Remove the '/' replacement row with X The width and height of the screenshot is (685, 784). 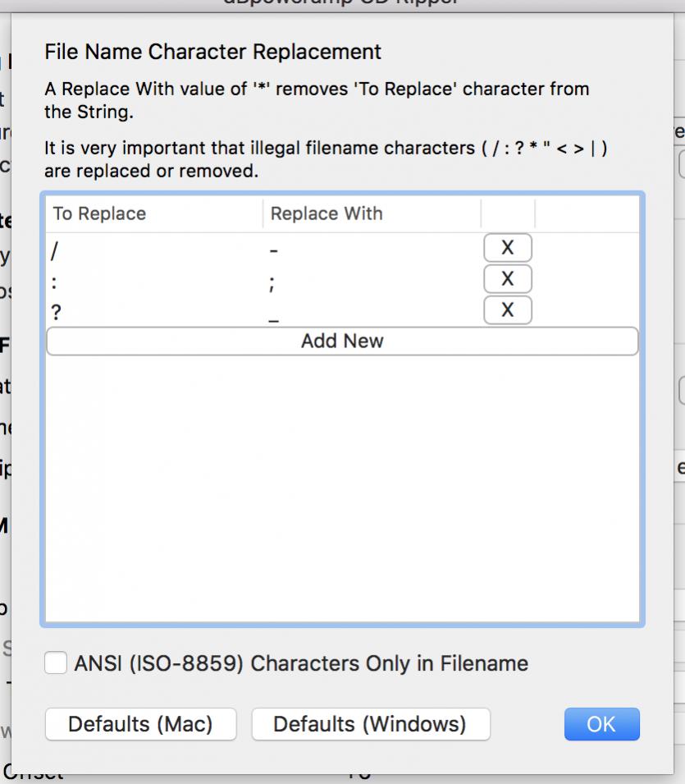click(507, 247)
